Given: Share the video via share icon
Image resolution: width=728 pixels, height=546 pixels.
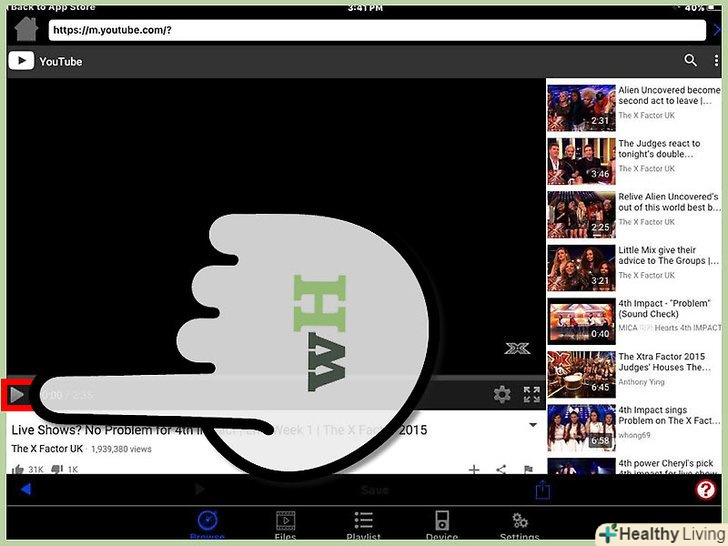Looking at the screenshot, I should pyautogui.click(x=501, y=469).
